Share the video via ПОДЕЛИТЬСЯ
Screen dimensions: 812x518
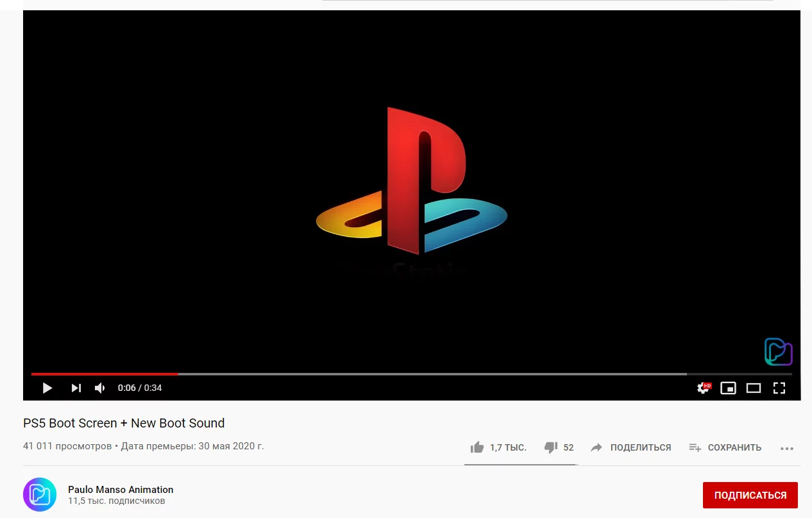[630, 447]
